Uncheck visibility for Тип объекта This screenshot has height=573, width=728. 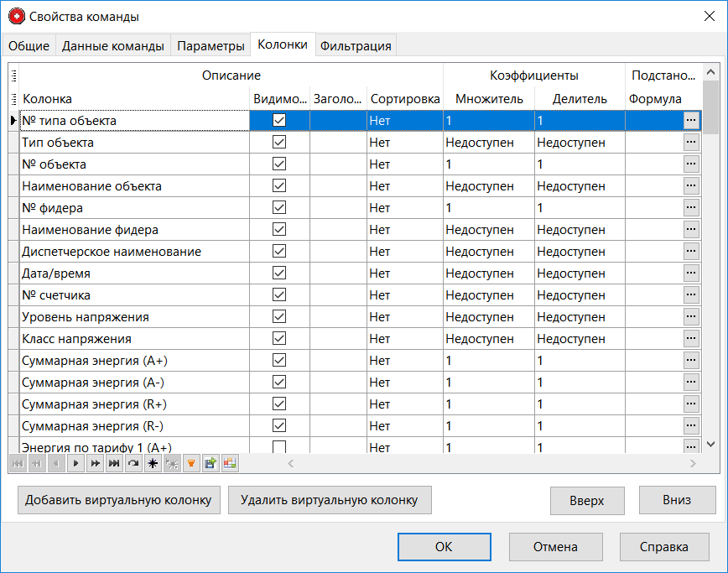click(279, 143)
